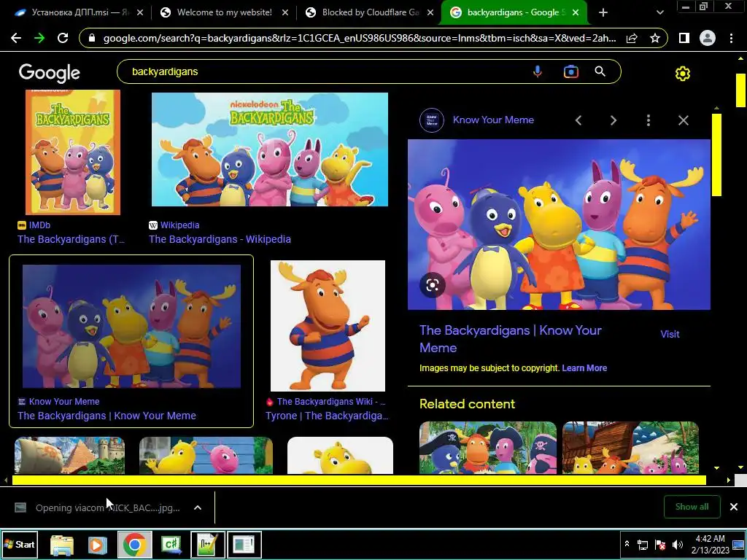The width and height of the screenshot is (747, 560).
Task: Open Chrome's three-dot menu
Action: [x=731, y=38]
